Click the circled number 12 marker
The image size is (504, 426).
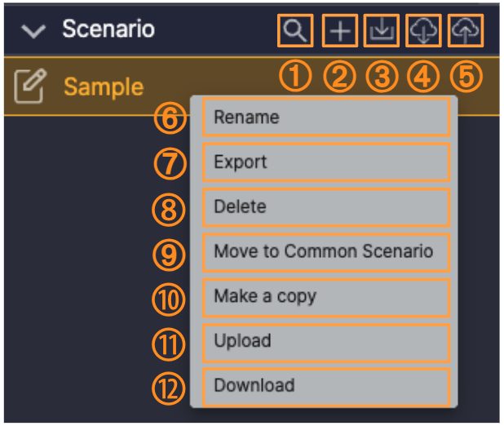tap(170, 388)
